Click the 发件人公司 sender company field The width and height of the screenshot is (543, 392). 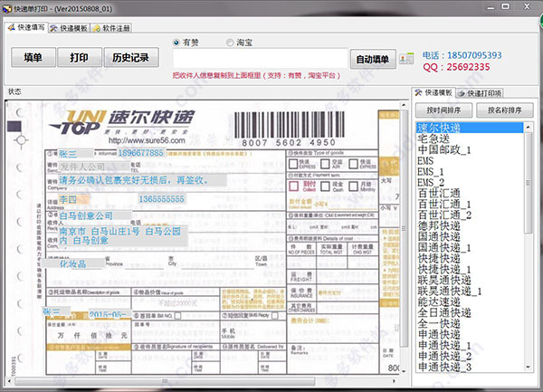pyautogui.click(x=92, y=167)
